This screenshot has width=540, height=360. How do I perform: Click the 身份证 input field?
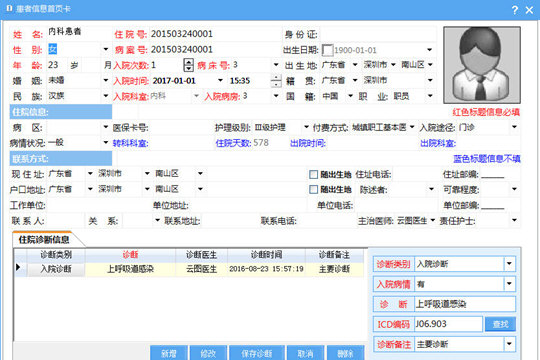point(378,34)
